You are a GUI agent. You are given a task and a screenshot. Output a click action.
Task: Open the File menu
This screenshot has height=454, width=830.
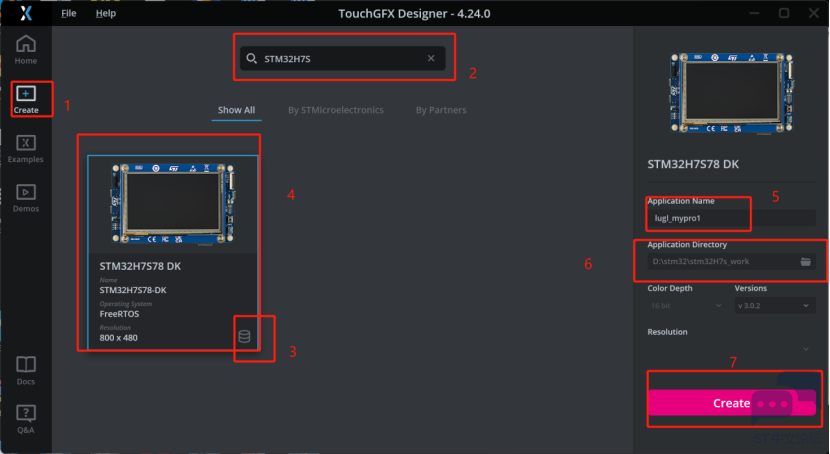(x=69, y=13)
